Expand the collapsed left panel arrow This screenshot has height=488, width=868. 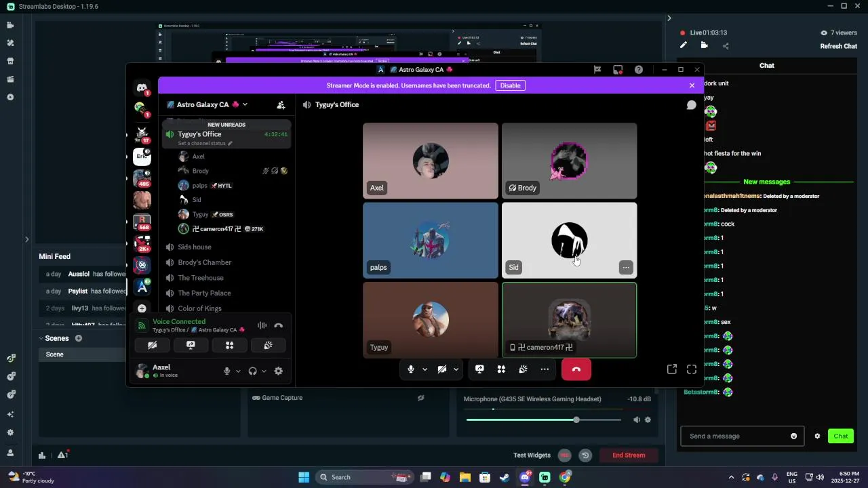(x=26, y=239)
